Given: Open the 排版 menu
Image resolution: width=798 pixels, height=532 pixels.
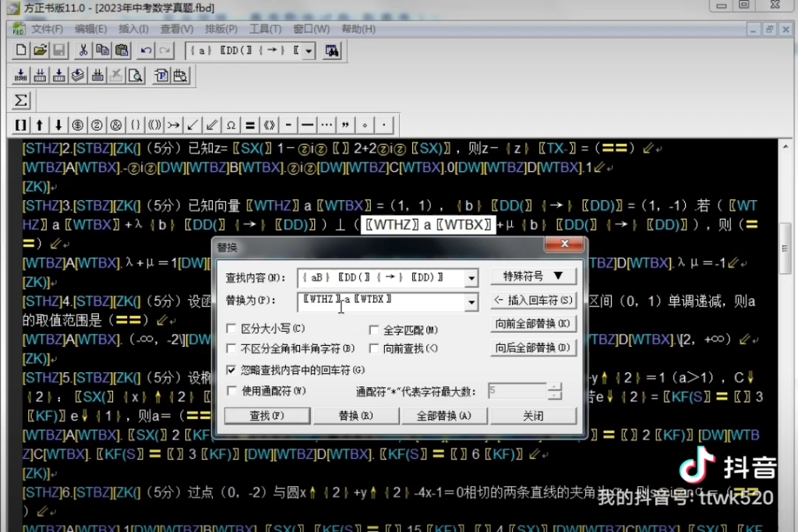Looking at the screenshot, I should pos(221,29).
